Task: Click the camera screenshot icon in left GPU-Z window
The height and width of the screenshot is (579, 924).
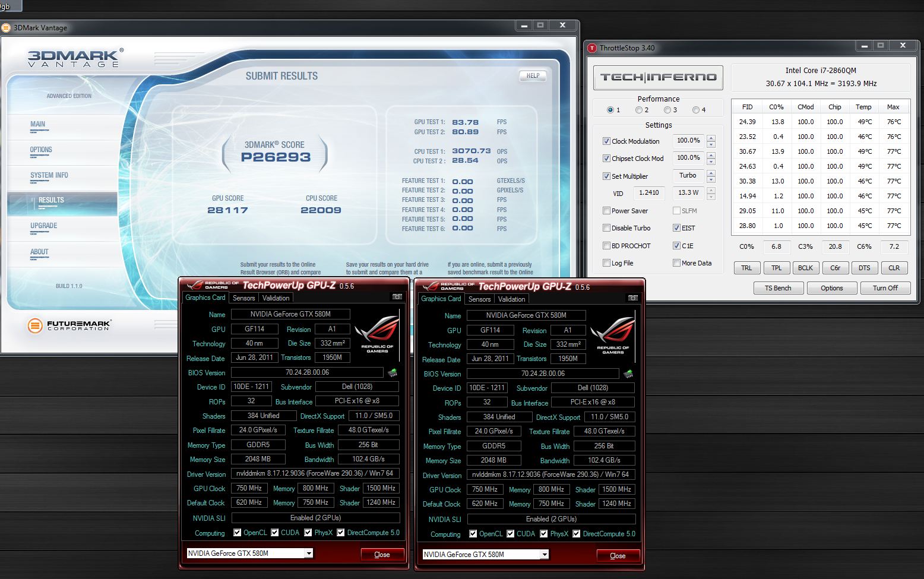Action: [x=397, y=297]
